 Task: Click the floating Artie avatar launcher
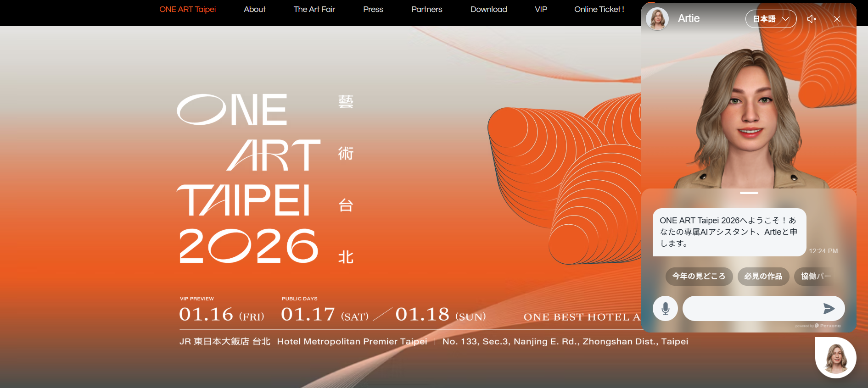click(835, 358)
